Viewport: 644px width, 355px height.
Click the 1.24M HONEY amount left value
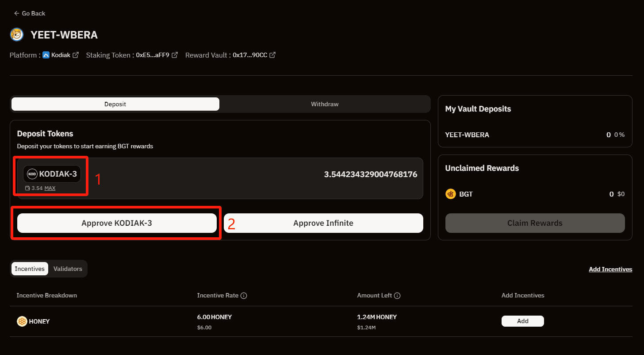click(x=377, y=317)
